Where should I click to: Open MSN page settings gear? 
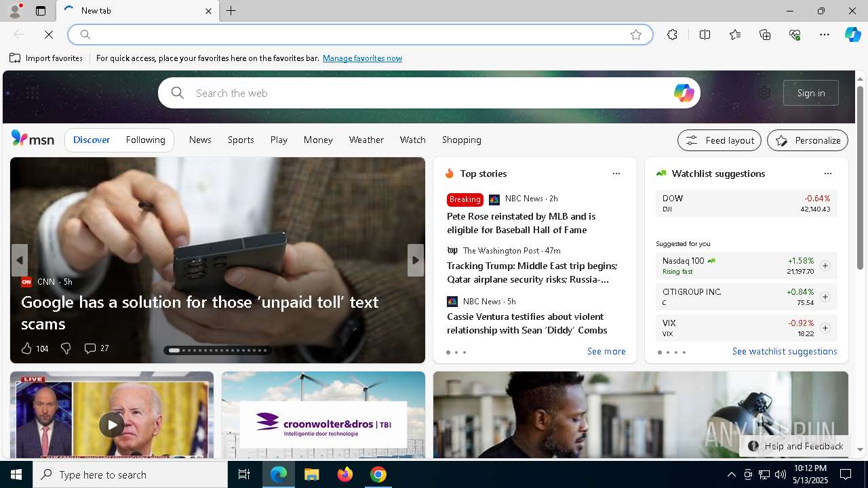click(764, 93)
